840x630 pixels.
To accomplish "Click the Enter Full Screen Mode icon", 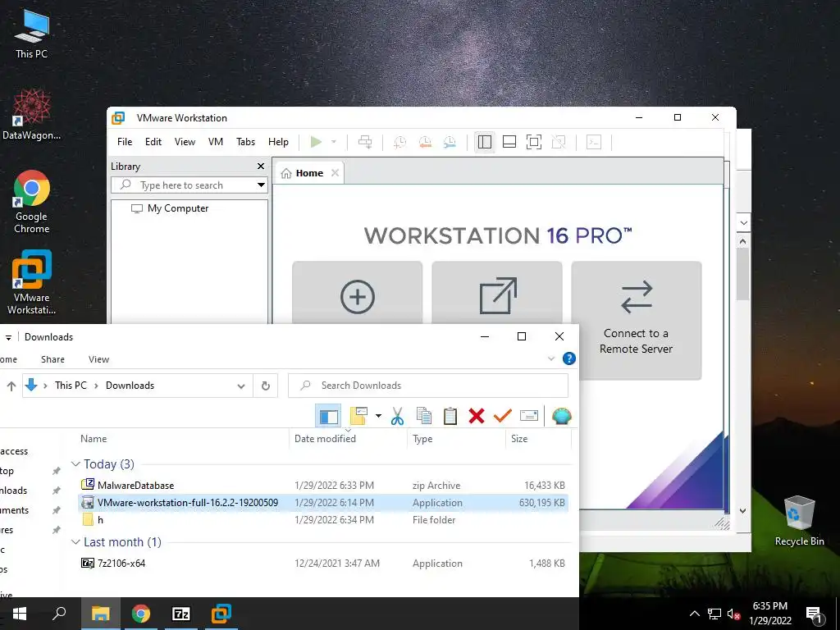I will tap(534, 142).
